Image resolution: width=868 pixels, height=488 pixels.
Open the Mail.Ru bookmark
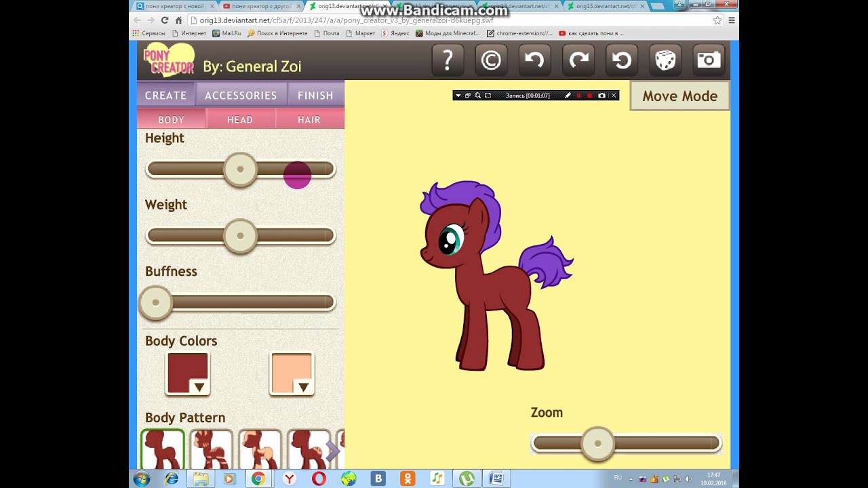(226, 33)
